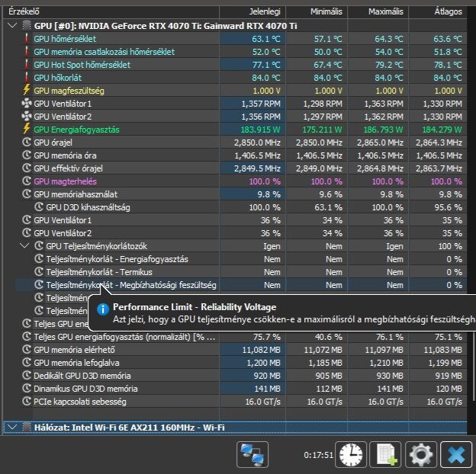The height and width of the screenshot is (474, 476).
Task: Click the network chip icon in Hálózat header
Action: point(27,428)
